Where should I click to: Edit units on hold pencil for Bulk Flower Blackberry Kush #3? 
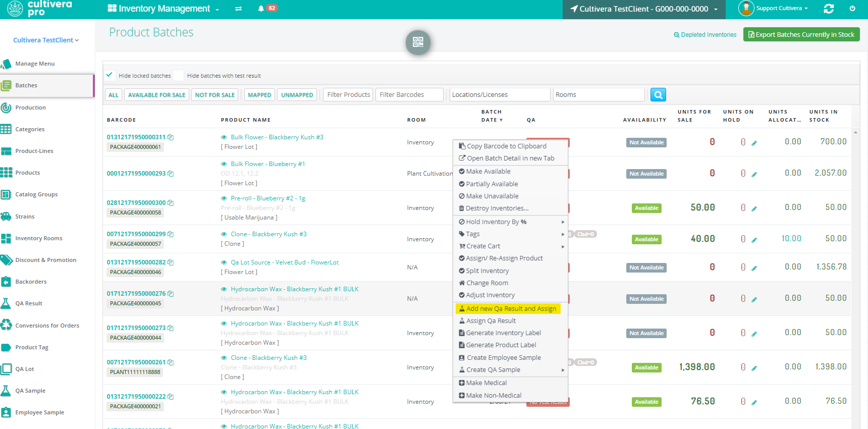point(754,143)
